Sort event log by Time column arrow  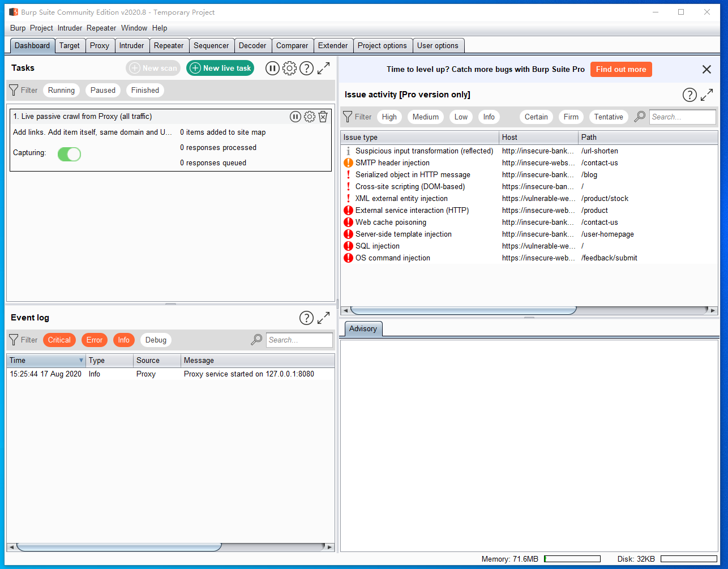[81, 361]
